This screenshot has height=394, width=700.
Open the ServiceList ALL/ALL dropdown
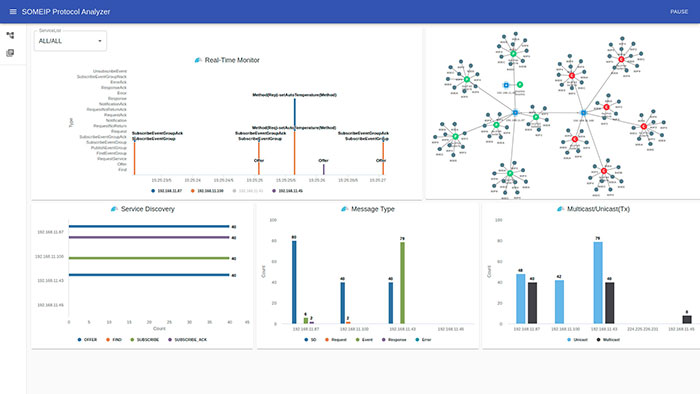71,41
